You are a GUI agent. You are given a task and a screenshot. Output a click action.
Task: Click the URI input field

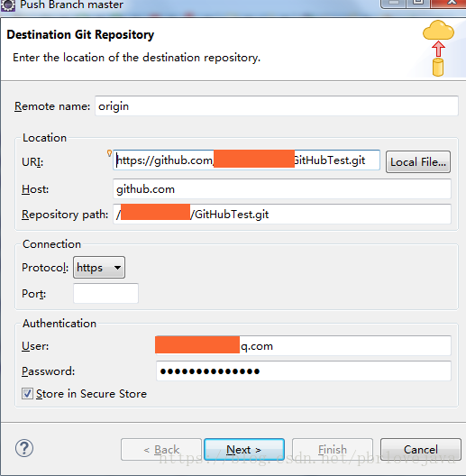[246, 160]
